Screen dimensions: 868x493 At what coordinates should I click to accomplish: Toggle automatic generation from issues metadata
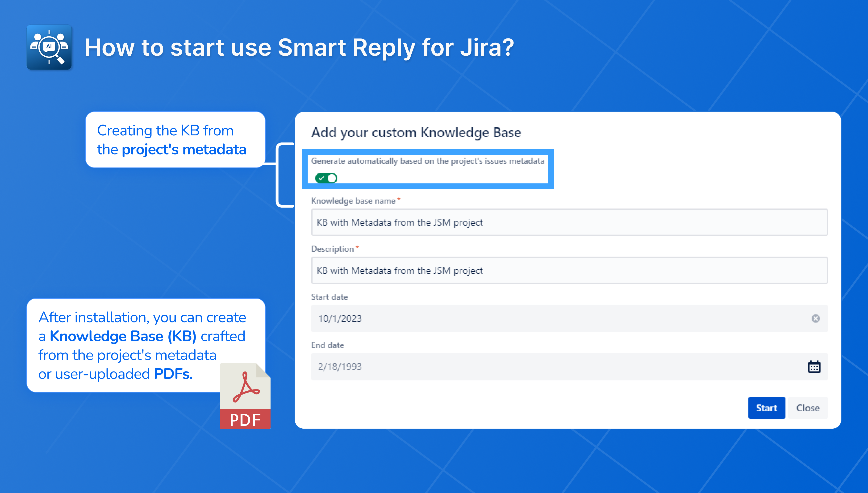pyautogui.click(x=326, y=178)
